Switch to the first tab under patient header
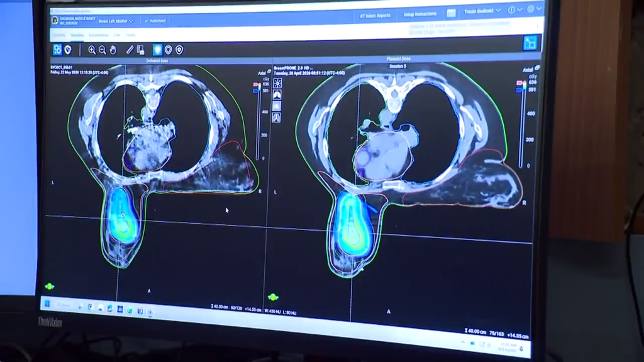 [58, 36]
